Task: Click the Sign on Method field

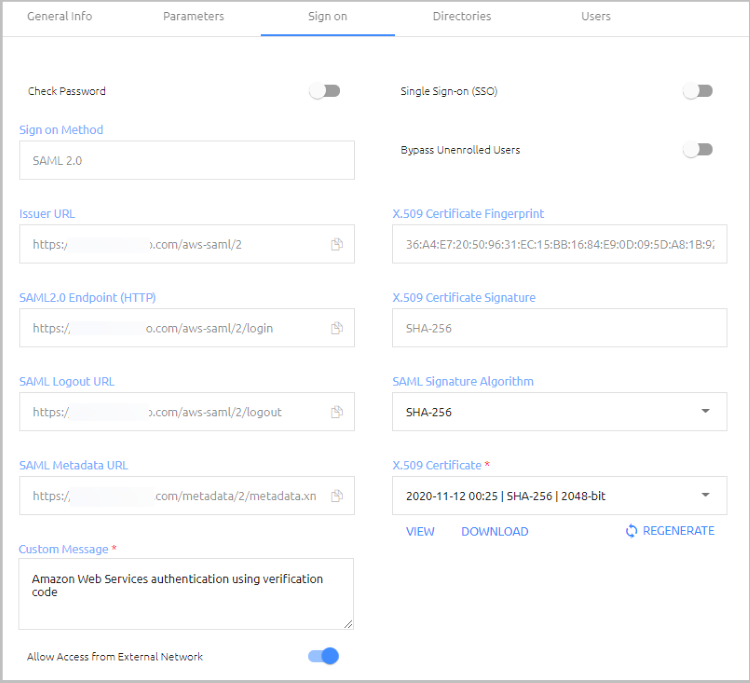Action: click(x=187, y=160)
